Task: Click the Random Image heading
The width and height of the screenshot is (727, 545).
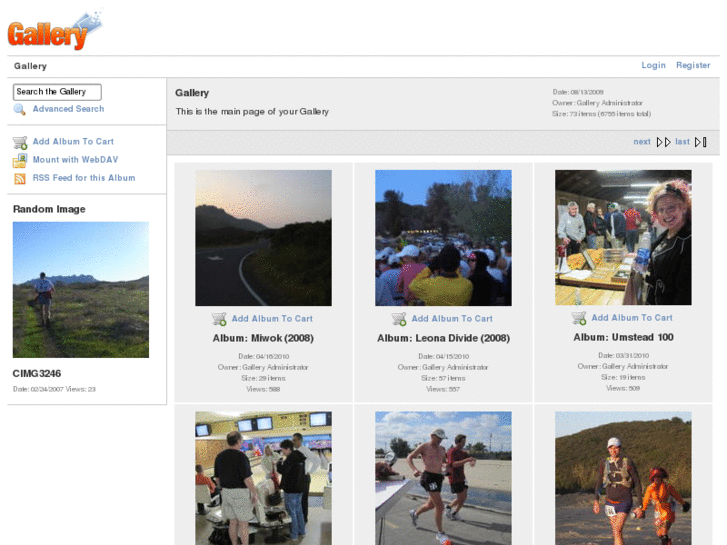Action: tap(49, 209)
